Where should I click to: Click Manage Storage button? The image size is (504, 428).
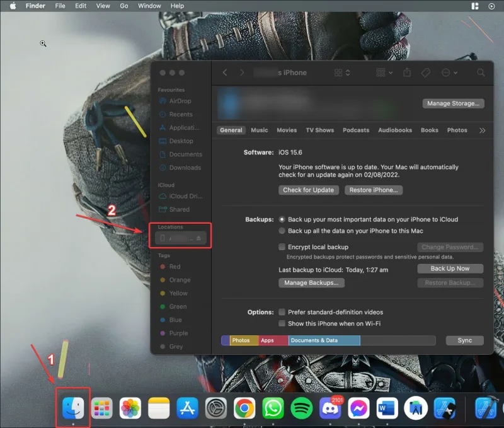pos(453,103)
